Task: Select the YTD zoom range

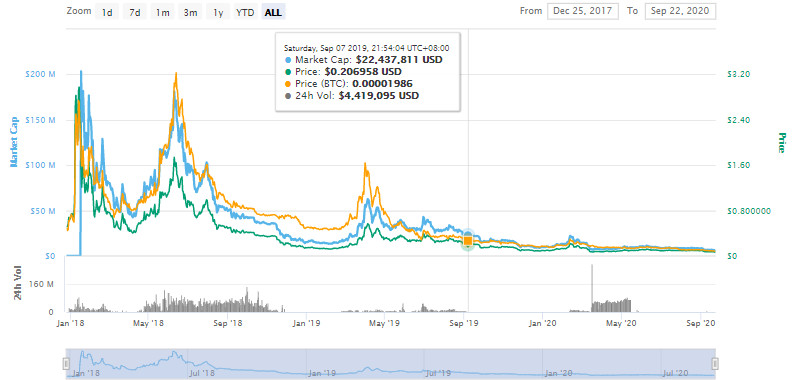Action: point(245,12)
